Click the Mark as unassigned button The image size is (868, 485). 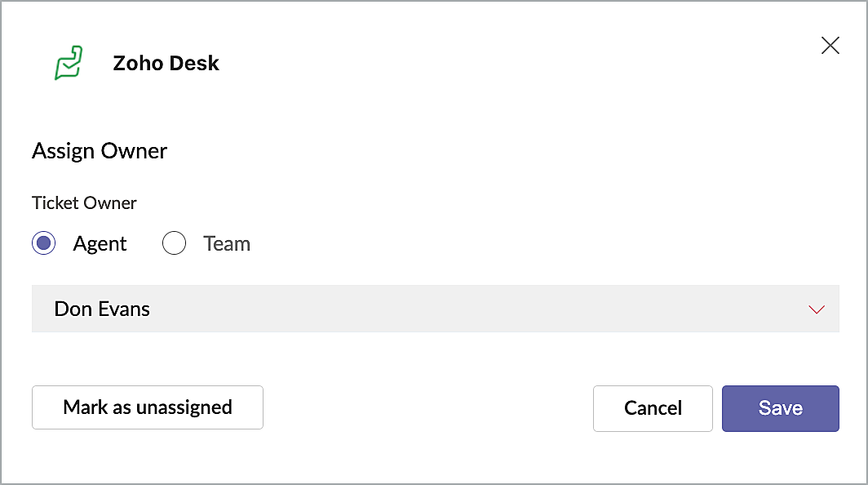[x=148, y=407]
